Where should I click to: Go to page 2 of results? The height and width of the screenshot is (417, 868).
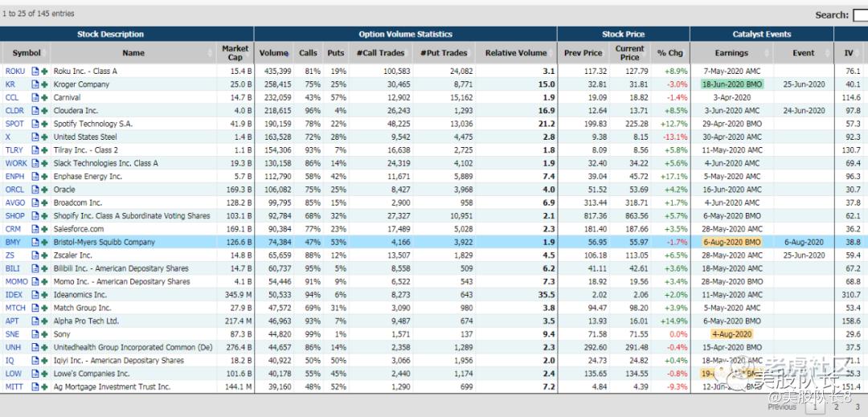tap(836, 407)
